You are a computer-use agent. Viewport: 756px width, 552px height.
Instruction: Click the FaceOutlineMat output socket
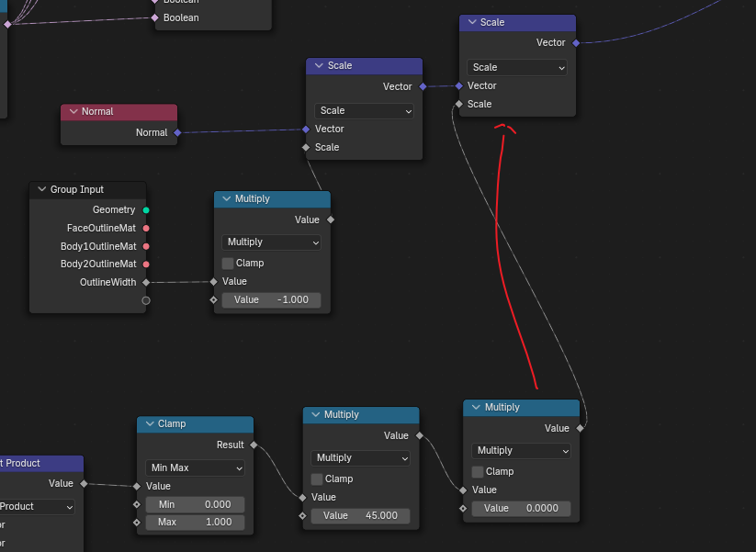(x=146, y=228)
